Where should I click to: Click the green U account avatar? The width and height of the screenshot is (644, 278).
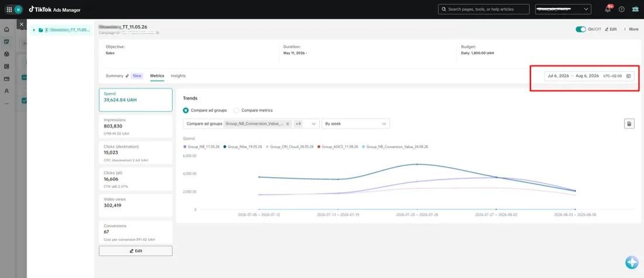[19, 9]
